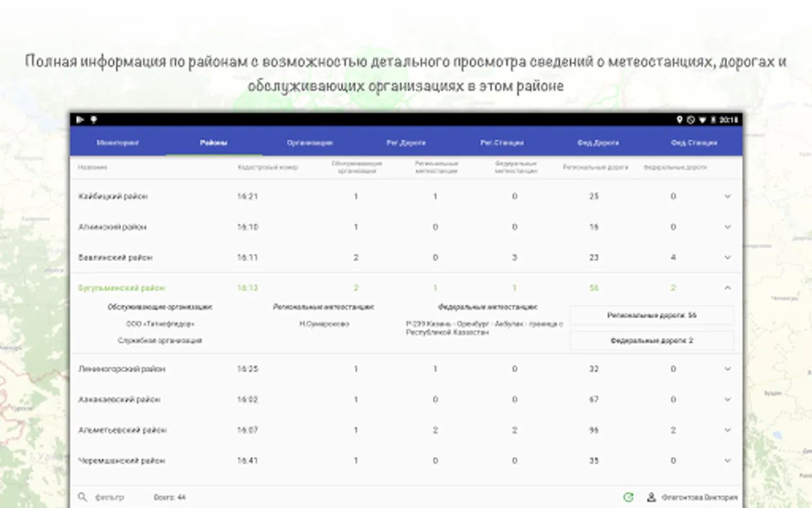Open the Рег.Дороги tab
The width and height of the screenshot is (812, 508).
(406, 143)
